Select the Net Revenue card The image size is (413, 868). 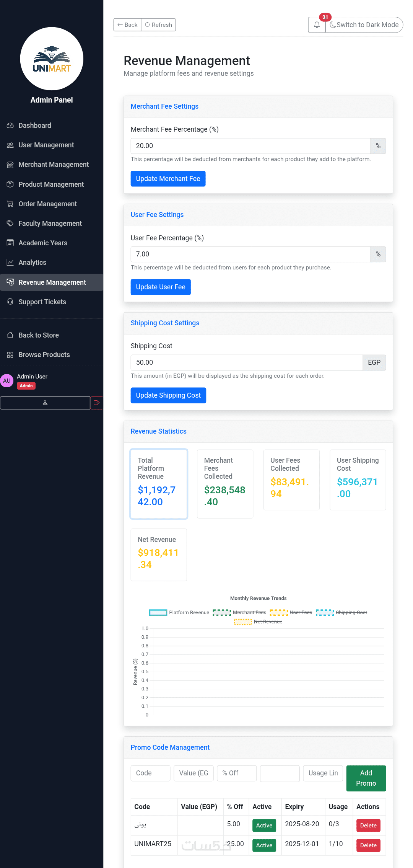tap(159, 555)
